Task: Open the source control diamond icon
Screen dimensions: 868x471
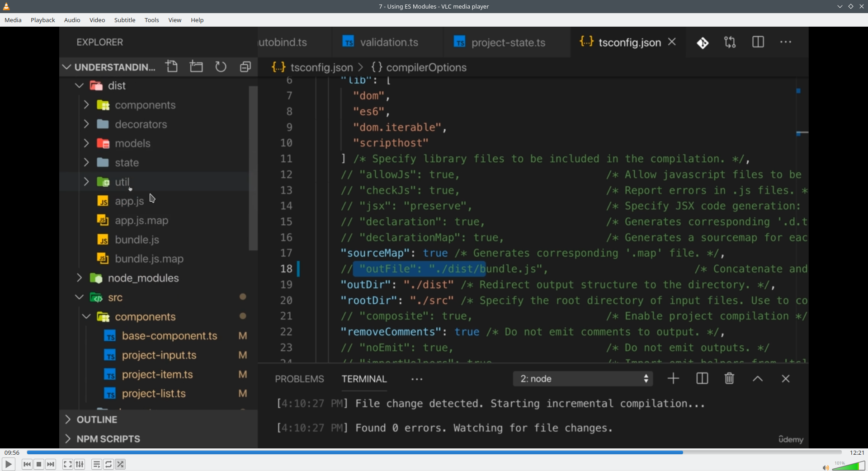Action: [703, 43]
